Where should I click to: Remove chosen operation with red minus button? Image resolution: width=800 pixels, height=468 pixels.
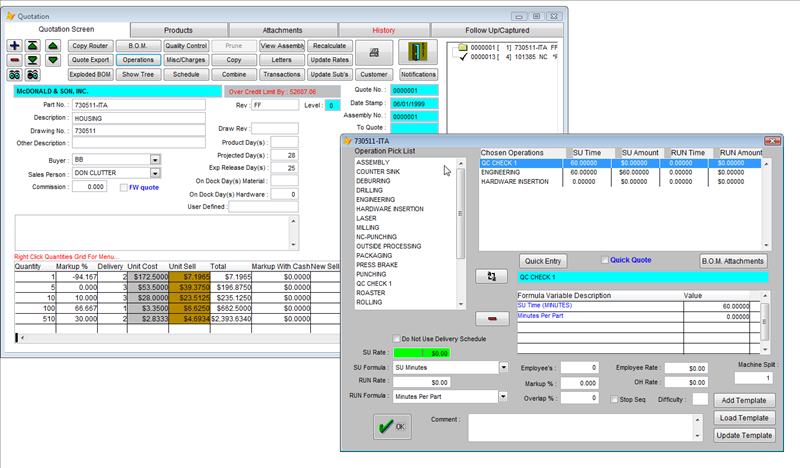point(492,318)
